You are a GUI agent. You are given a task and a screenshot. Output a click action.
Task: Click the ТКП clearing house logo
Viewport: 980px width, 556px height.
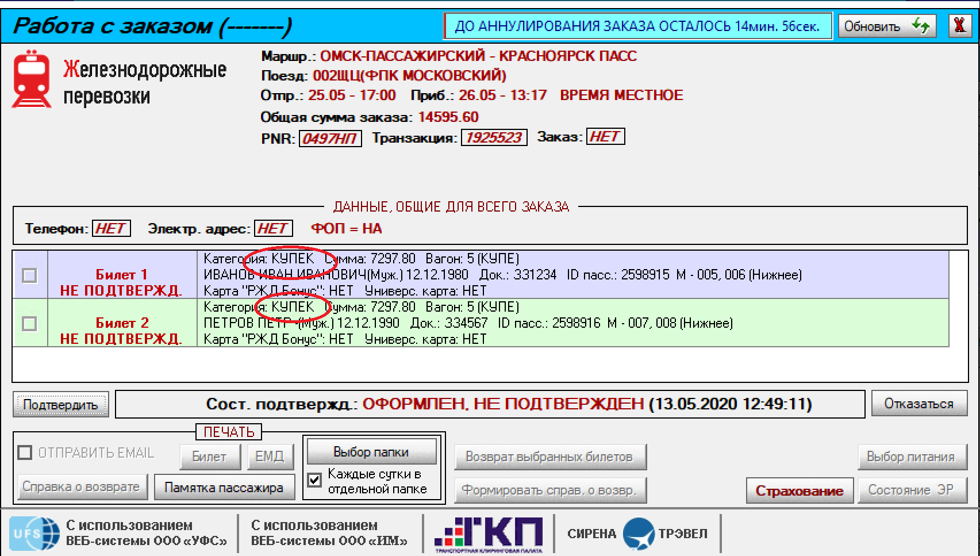489,534
